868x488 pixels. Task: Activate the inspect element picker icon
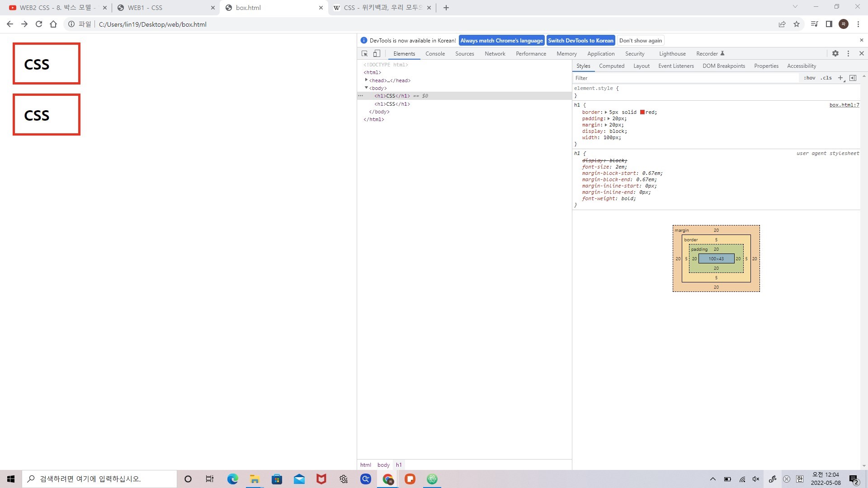click(365, 53)
